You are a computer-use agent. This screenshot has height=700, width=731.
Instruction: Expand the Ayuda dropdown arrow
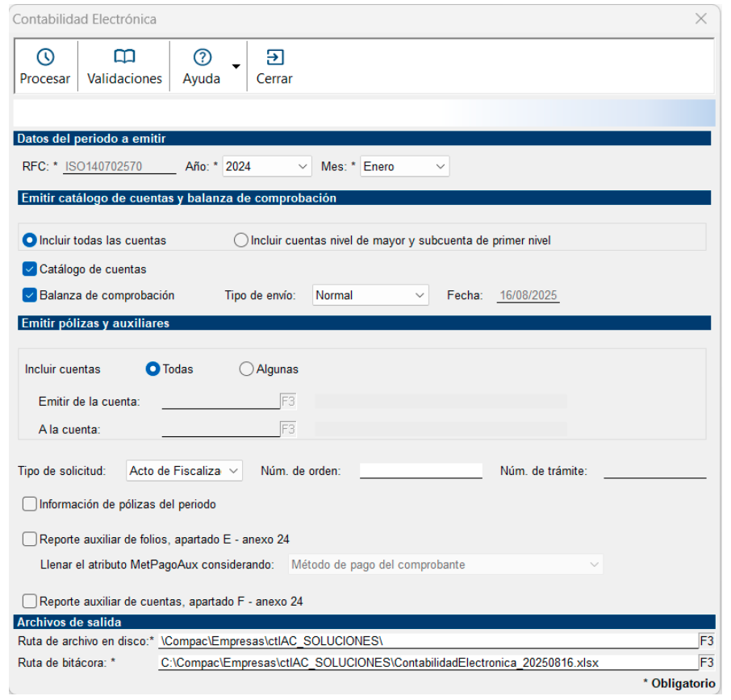(x=236, y=67)
